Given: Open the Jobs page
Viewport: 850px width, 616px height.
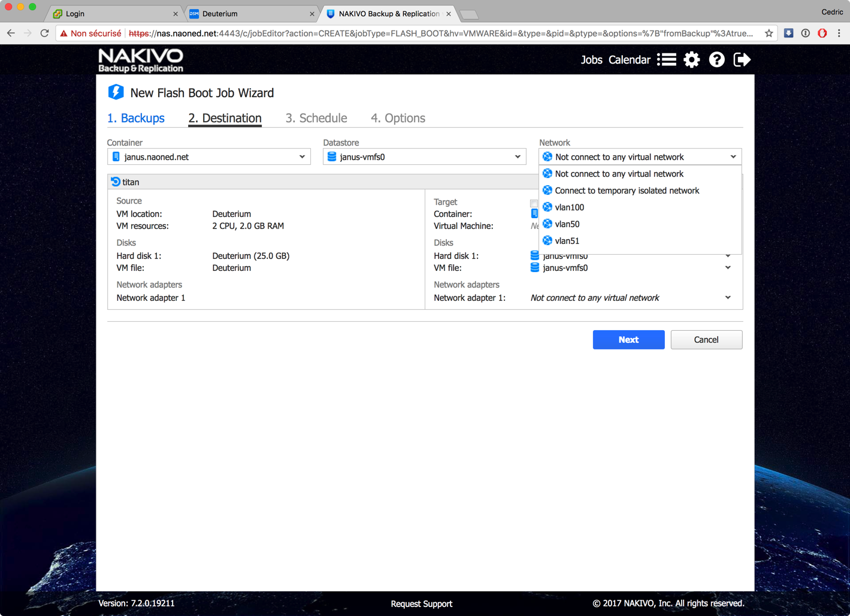Looking at the screenshot, I should [591, 60].
